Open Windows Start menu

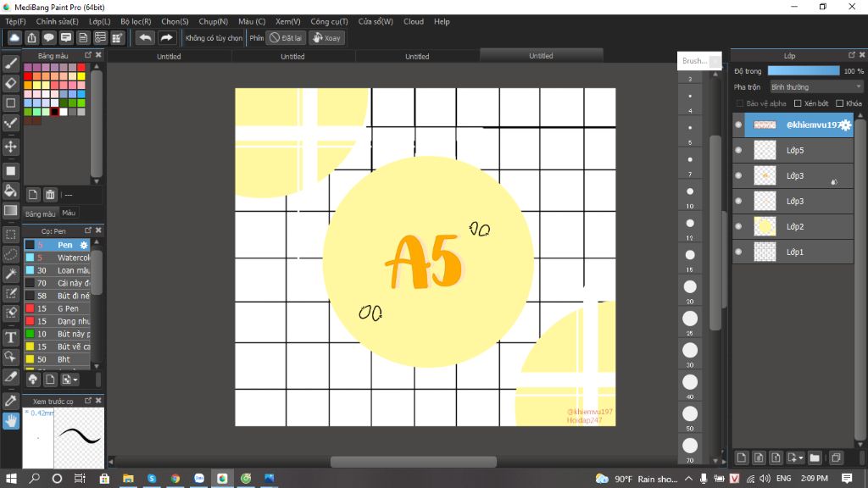[x=11, y=478]
